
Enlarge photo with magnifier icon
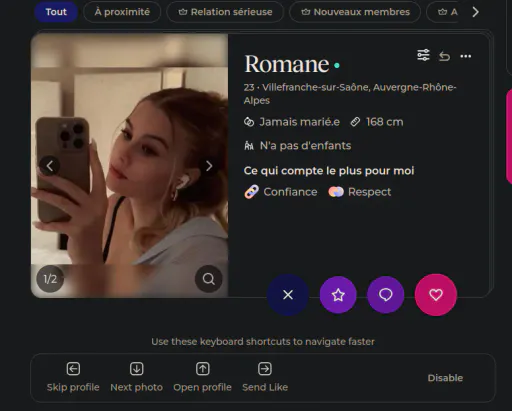click(x=209, y=279)
